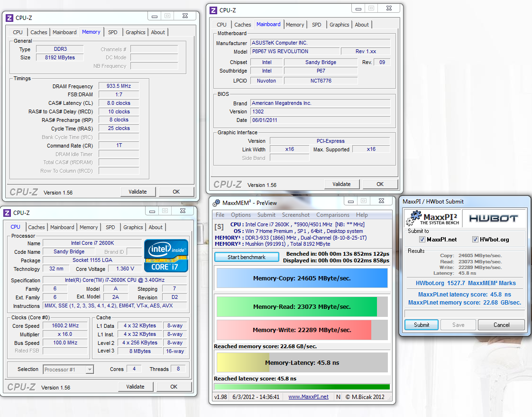532x417 pixels.
Task: Open the File menu in MaxxMEM
Action: point(220,215)
